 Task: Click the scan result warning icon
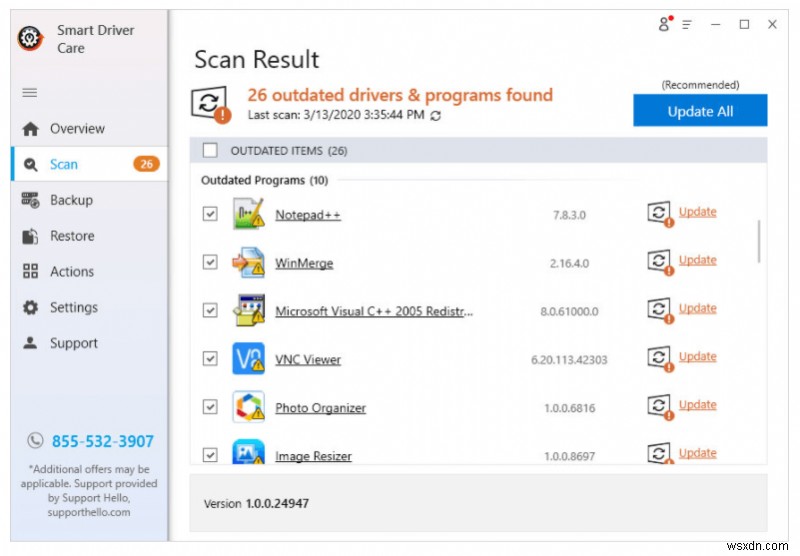pos(211,105)
